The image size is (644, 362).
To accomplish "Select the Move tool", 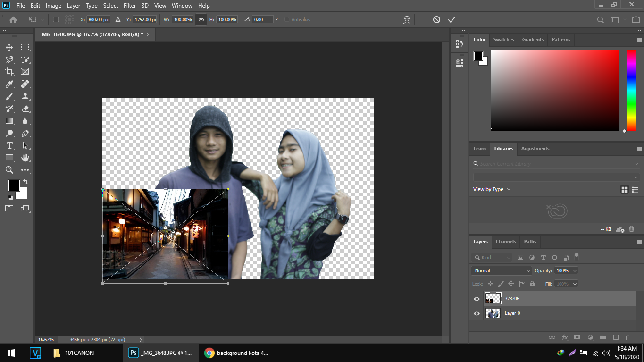I will 9,47.
